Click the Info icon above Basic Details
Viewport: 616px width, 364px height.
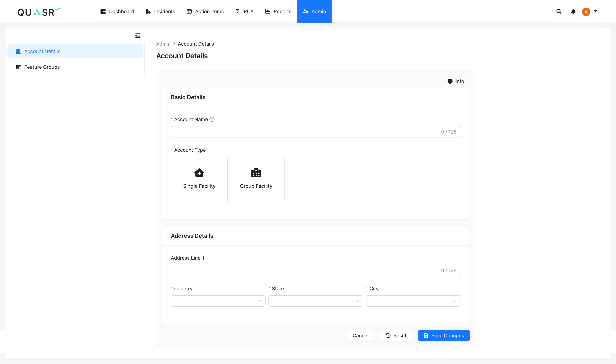[x=450, y=81]
